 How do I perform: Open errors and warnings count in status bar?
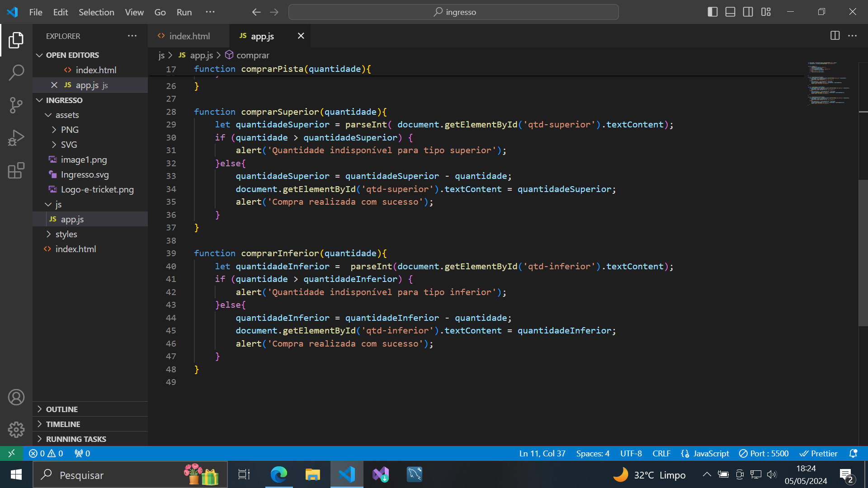coord(46,453)
